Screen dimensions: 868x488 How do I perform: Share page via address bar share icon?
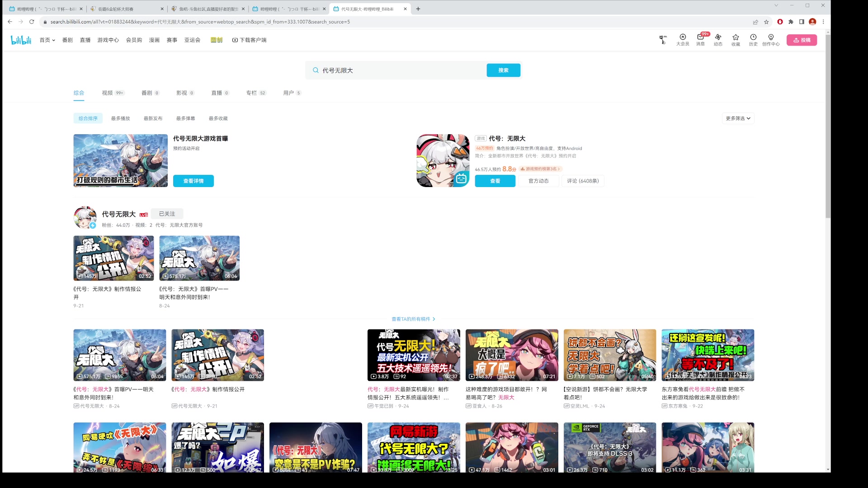click(x=755, y=22)
